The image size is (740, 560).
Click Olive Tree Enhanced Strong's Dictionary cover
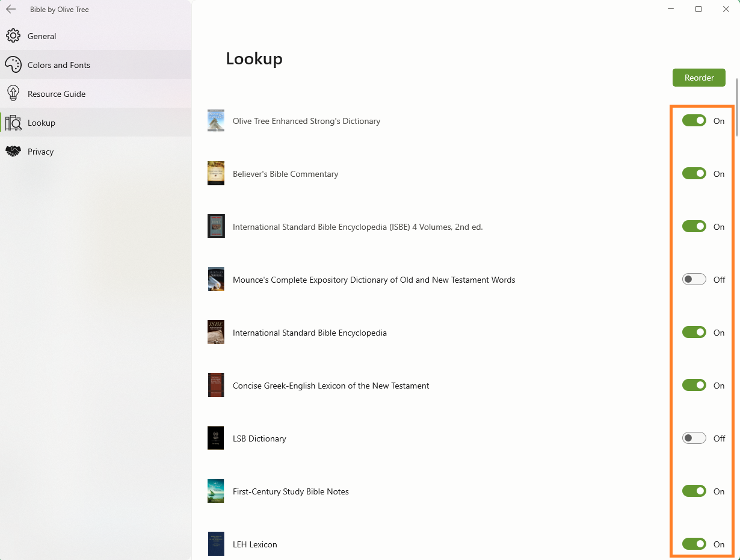click(216, 121)
